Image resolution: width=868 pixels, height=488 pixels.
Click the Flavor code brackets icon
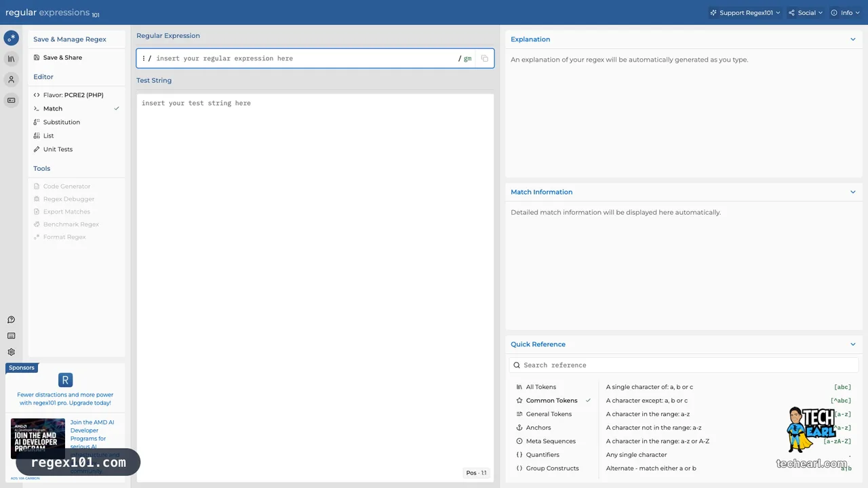(x=37, y=95)
